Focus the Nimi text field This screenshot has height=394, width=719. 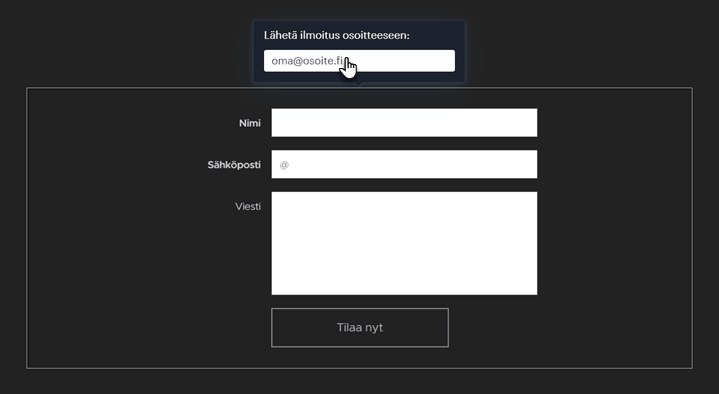404,122
